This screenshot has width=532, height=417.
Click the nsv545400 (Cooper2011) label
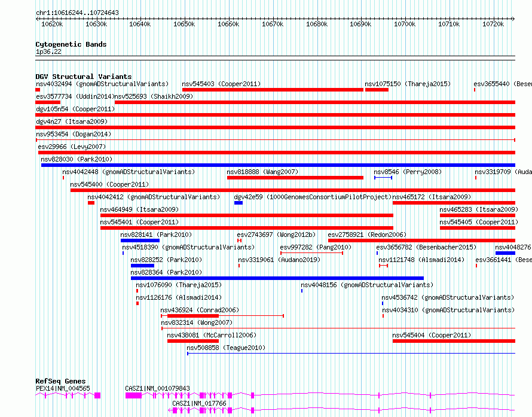109,184
